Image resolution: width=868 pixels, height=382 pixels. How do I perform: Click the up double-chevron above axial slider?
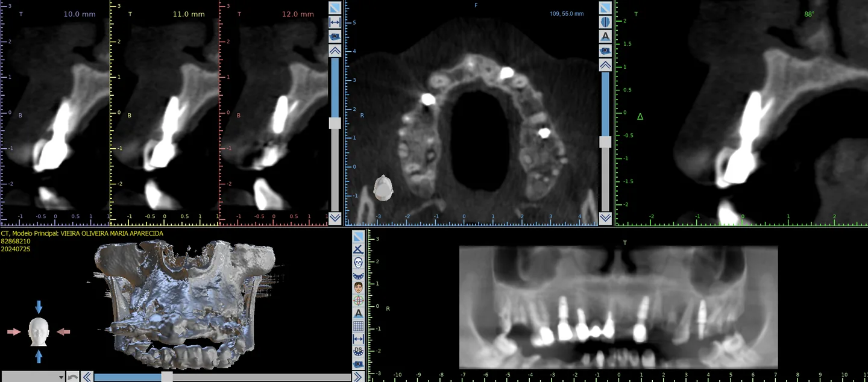606,65
